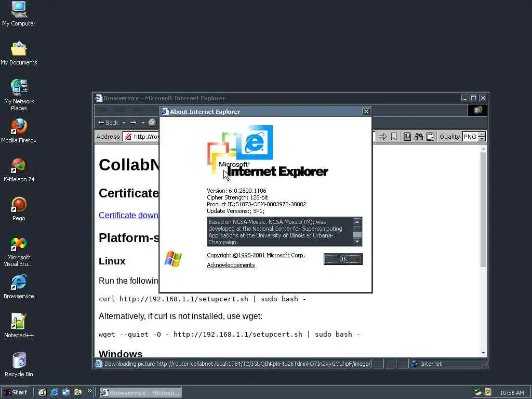Viewport: 532px width, 399px height.
Task: Click the Back button in Browservice toolbar
Action: pos(108,123)
